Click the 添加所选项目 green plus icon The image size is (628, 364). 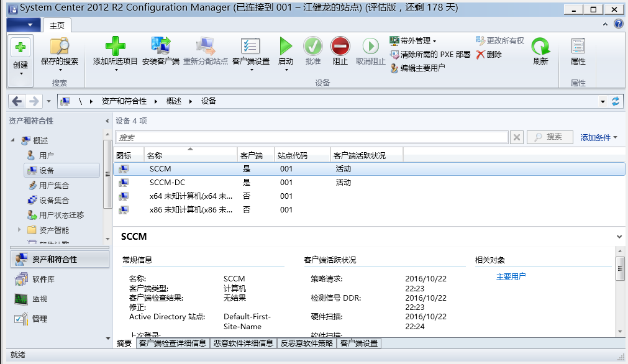[115, 46]
